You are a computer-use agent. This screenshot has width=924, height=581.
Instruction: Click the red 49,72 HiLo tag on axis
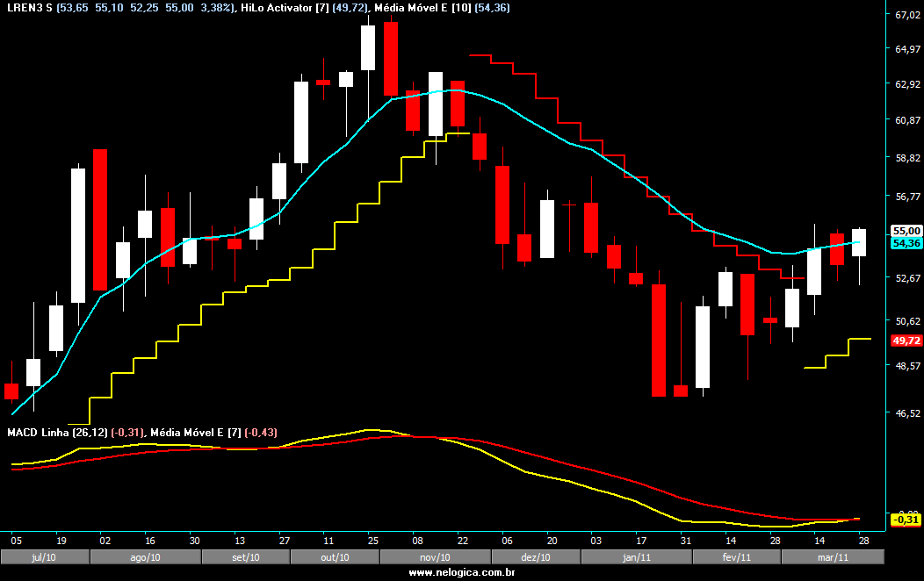pos(906,341)
